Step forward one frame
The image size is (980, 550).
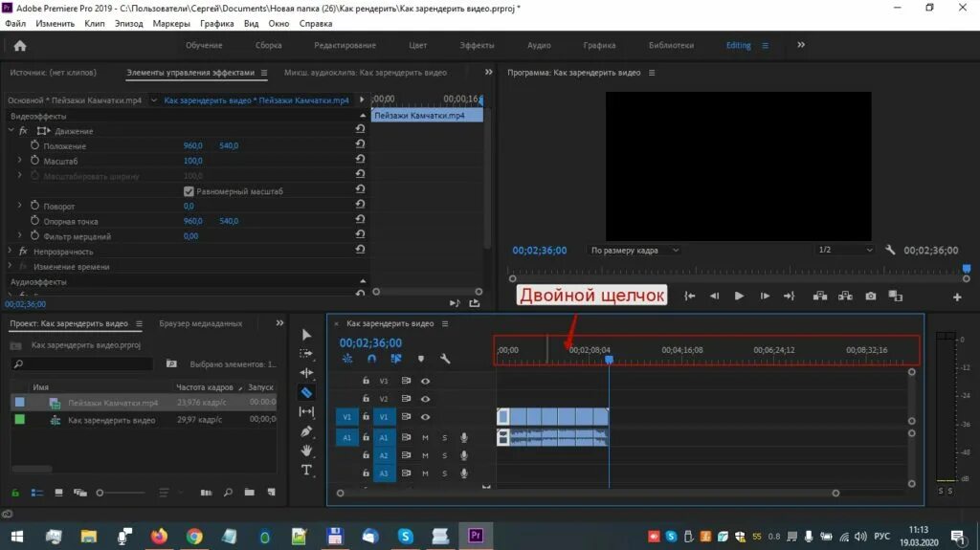tap(765, 297)
